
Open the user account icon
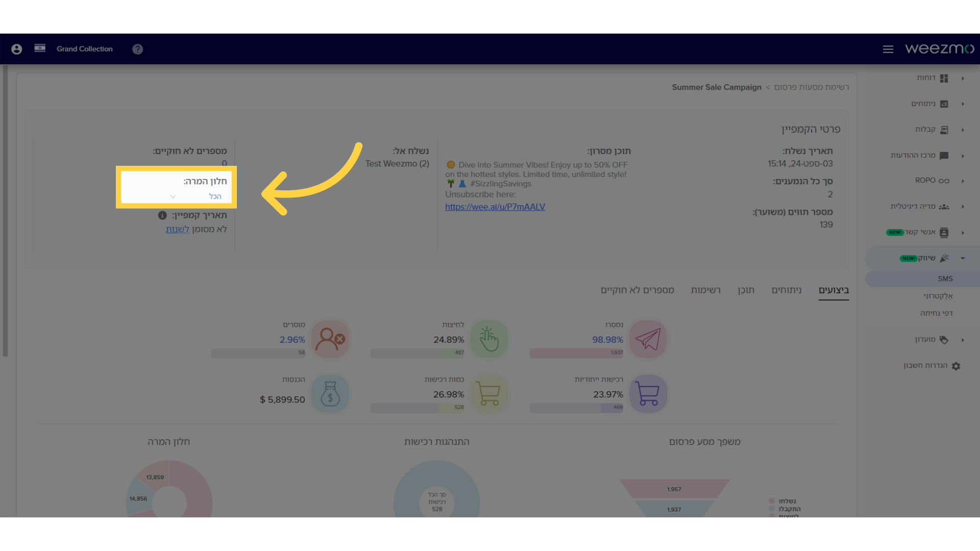[x=16, y=49]
